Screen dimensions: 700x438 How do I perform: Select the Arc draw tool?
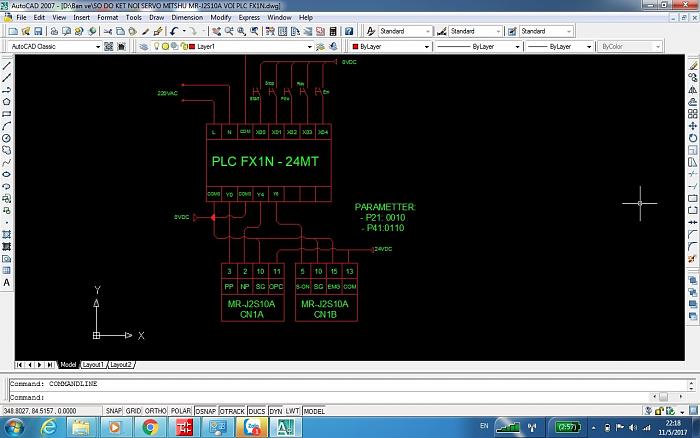click(7, 126)
